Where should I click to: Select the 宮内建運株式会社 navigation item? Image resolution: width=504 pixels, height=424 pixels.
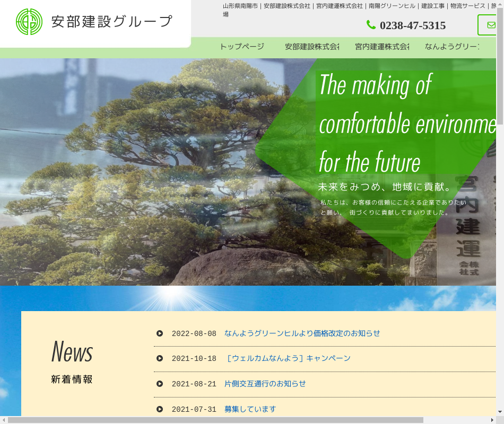click(382, 47)
